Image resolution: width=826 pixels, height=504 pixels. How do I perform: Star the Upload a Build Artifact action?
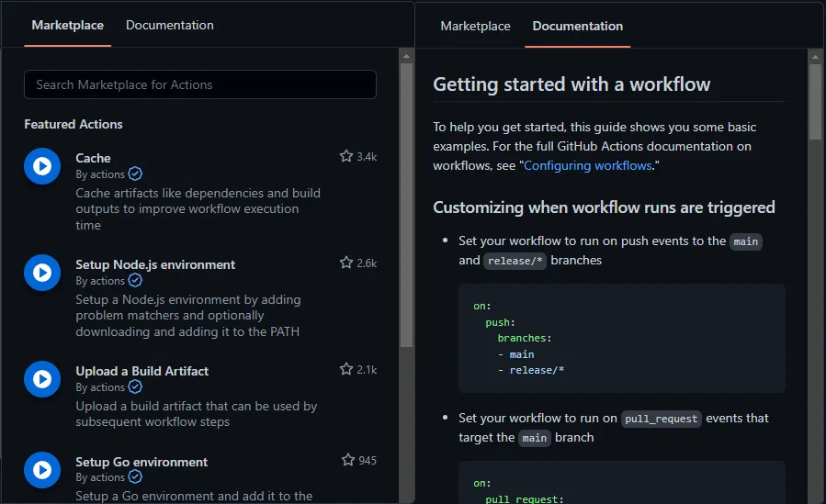pyautogui.click(x=346, y=369)
